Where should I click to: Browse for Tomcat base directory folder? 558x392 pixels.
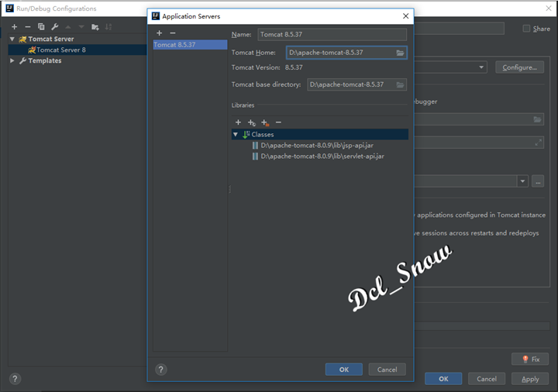[401, 84]
